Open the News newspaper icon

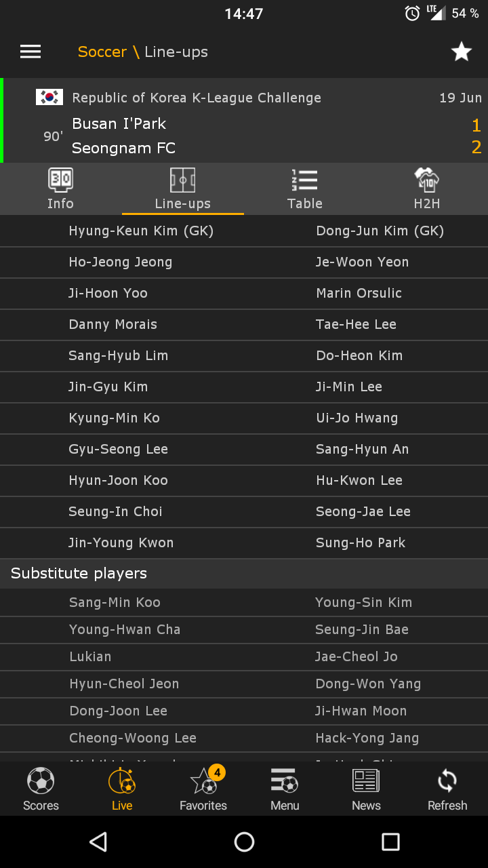(366, 781)
